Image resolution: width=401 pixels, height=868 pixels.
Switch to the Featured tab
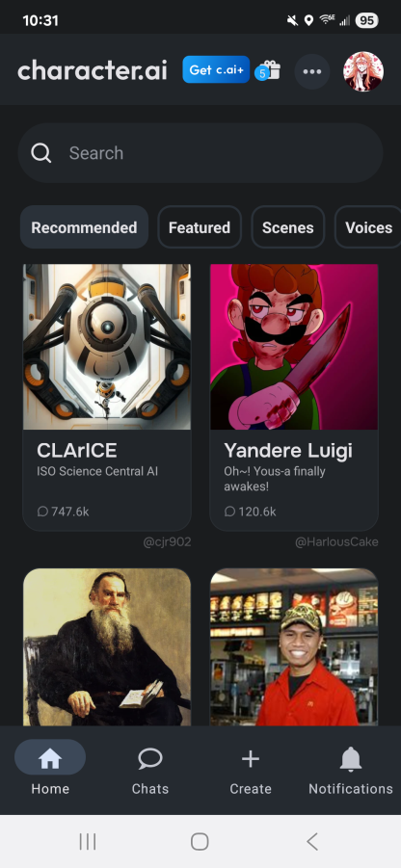click(x=200, y=227)
